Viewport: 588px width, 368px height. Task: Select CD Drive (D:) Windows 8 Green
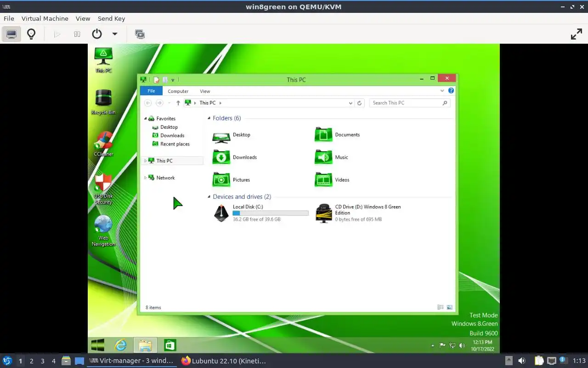[359, 213]
